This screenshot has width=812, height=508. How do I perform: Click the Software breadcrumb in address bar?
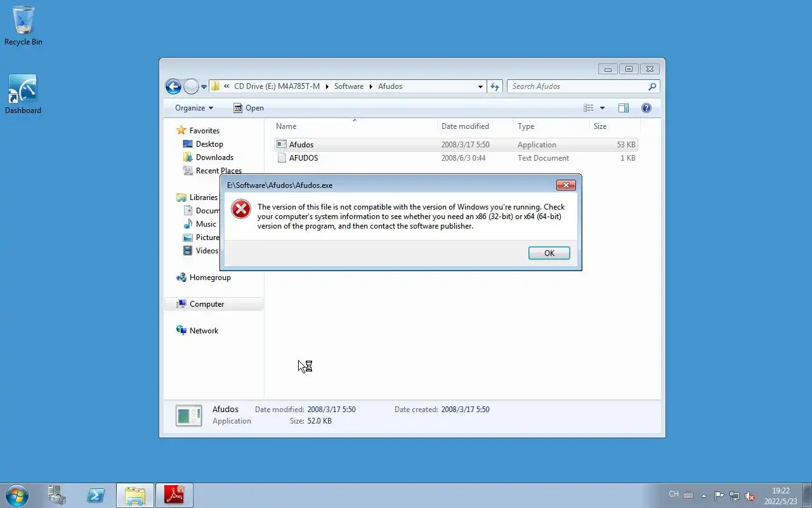[x=349, y=86]
